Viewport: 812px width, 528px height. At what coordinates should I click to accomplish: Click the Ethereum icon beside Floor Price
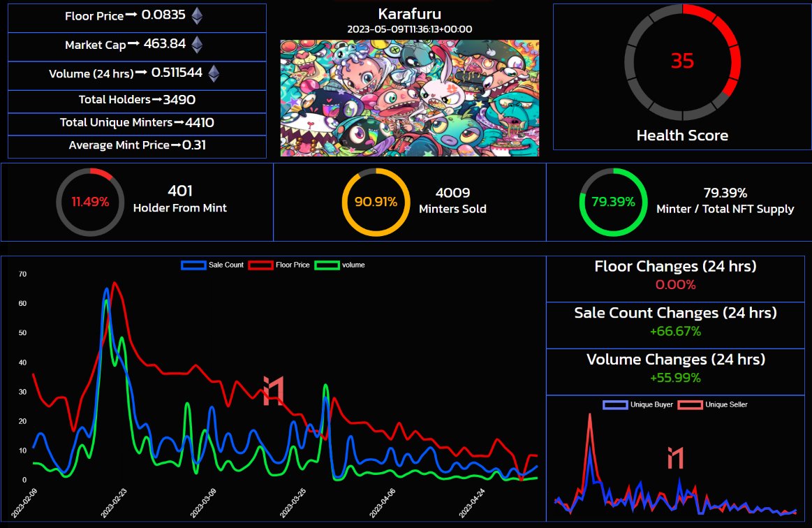[198, 15]
